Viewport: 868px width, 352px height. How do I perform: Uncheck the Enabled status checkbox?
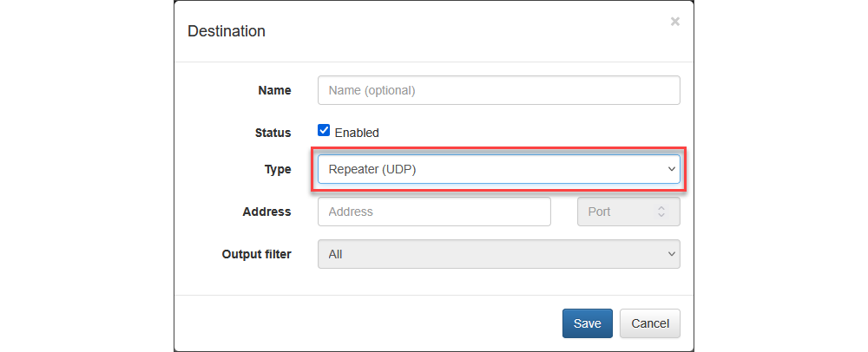324,131
